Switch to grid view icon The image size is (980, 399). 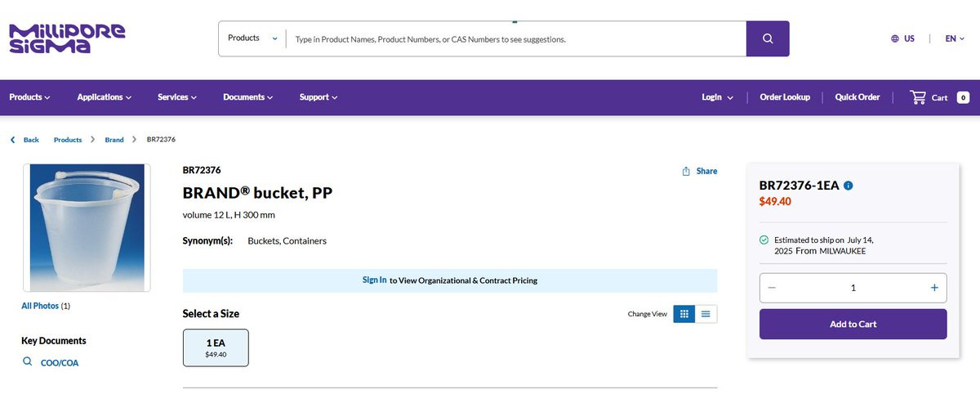pyautogui.click(x=684, y=313)
